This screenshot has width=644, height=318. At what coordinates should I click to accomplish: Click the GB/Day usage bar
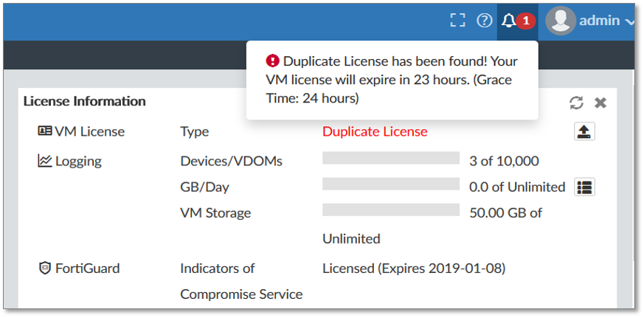391,184
